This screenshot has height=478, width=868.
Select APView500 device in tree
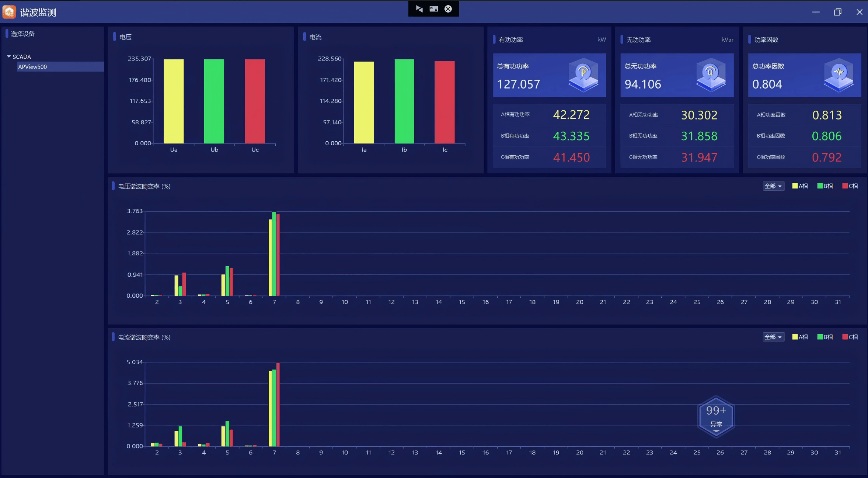tap(32, 67)
